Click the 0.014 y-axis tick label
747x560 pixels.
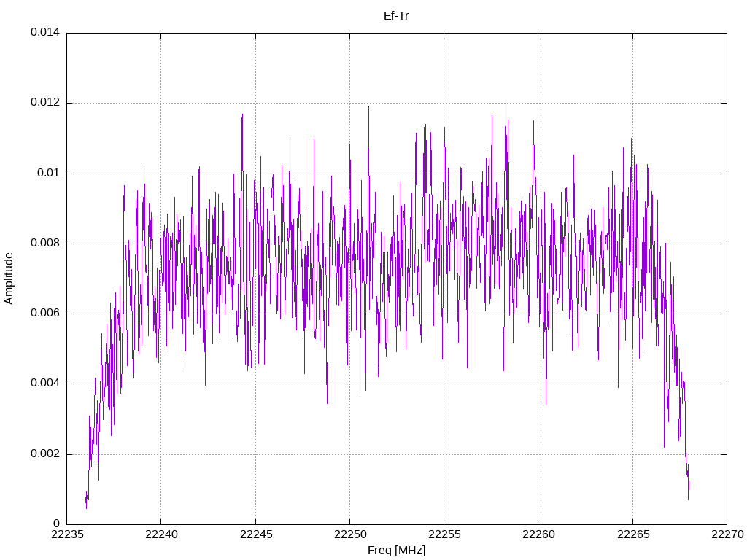coord(45,32)
